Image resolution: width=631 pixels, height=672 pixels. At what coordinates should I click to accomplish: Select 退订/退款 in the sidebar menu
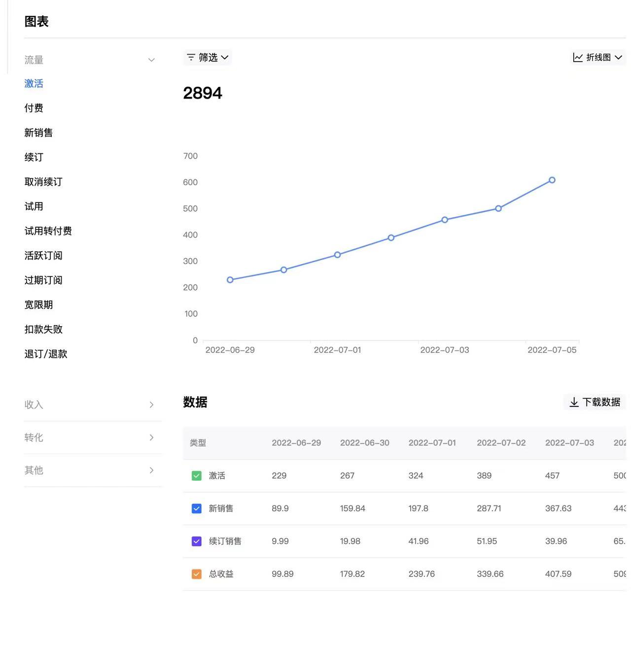coord(45,353)
